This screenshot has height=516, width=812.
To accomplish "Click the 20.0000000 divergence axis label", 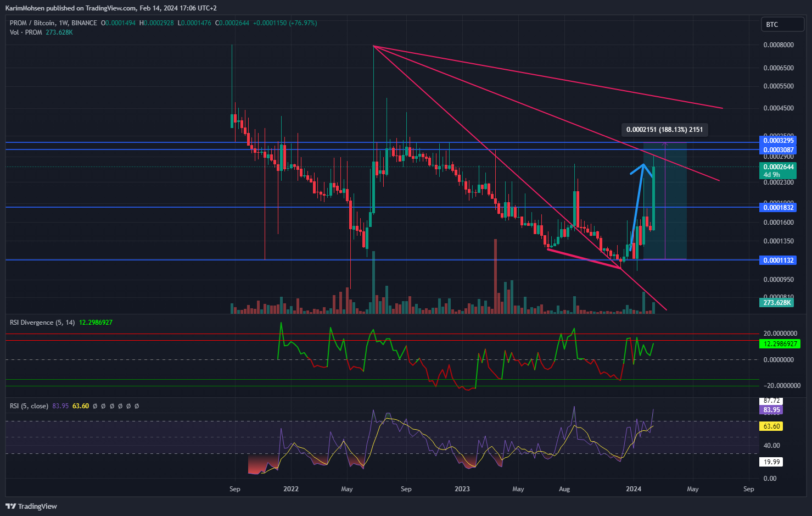I will 780,334.
